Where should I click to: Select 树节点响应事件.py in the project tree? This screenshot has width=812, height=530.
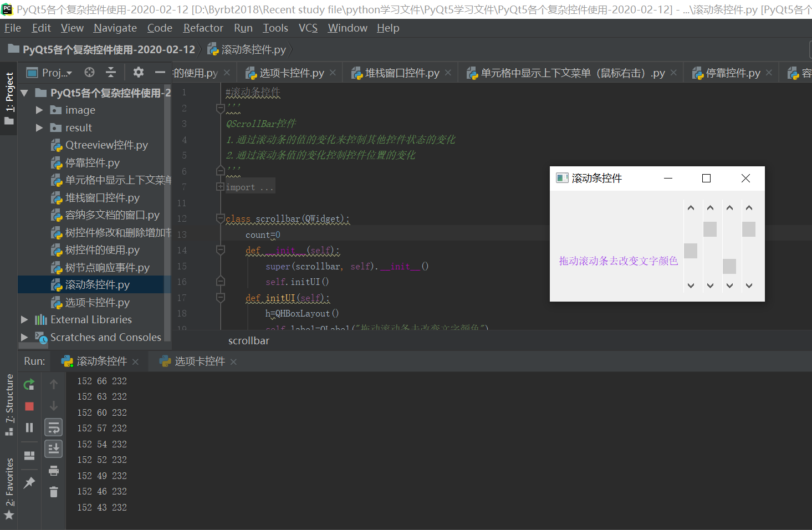coord(108,268)
